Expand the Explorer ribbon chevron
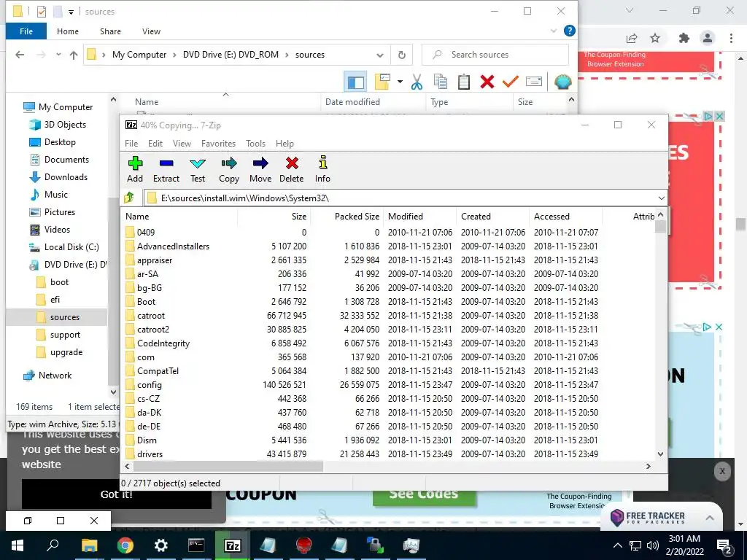The height and width of the screenshot is (560, 747). click(x=554, y=31)
